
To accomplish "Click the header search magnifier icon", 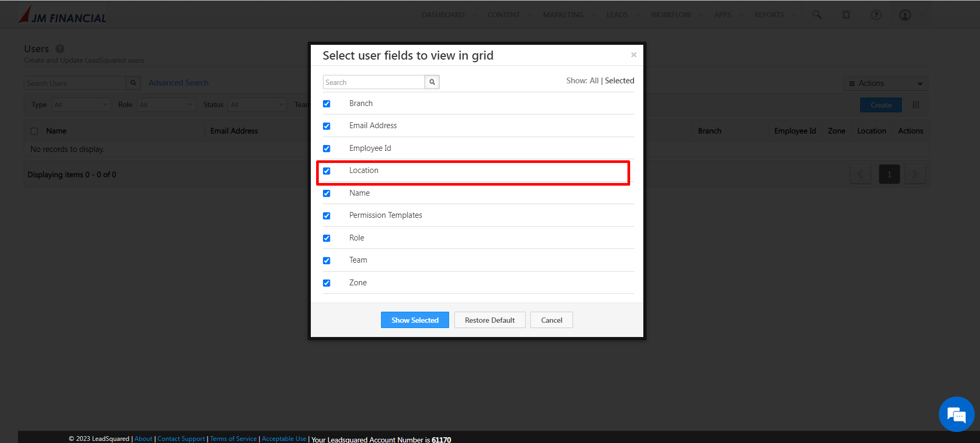I will (817, 15).
